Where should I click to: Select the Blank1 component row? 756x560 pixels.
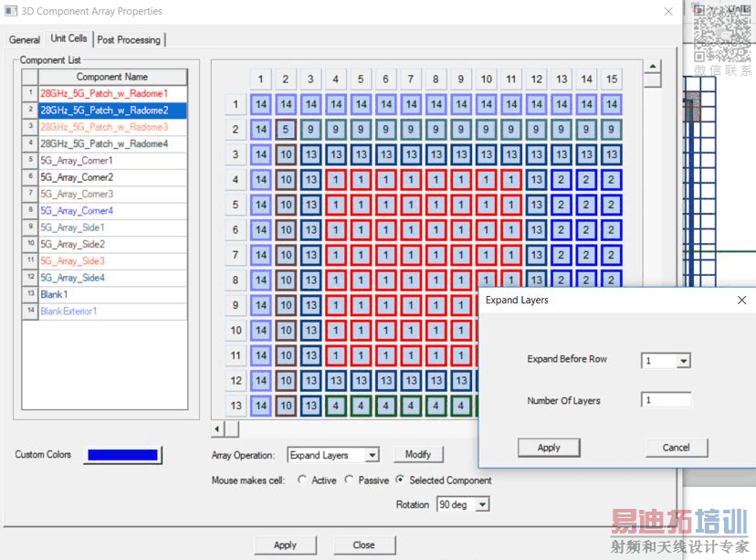click(112, 294)
